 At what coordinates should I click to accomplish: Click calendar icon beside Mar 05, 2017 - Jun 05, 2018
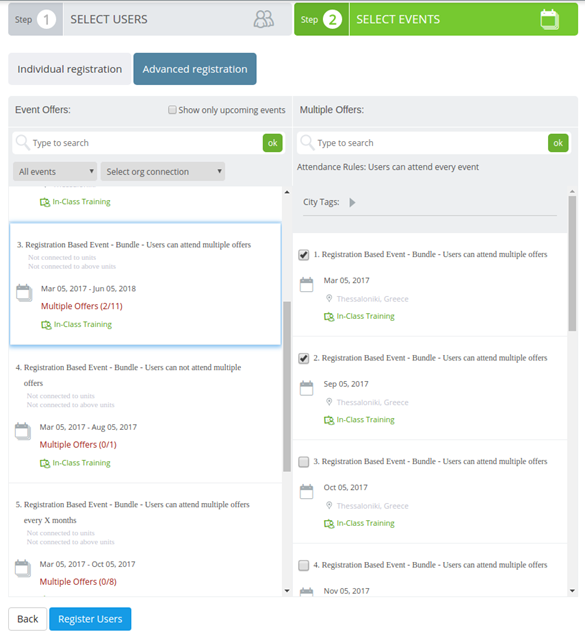tap(24, 293)
